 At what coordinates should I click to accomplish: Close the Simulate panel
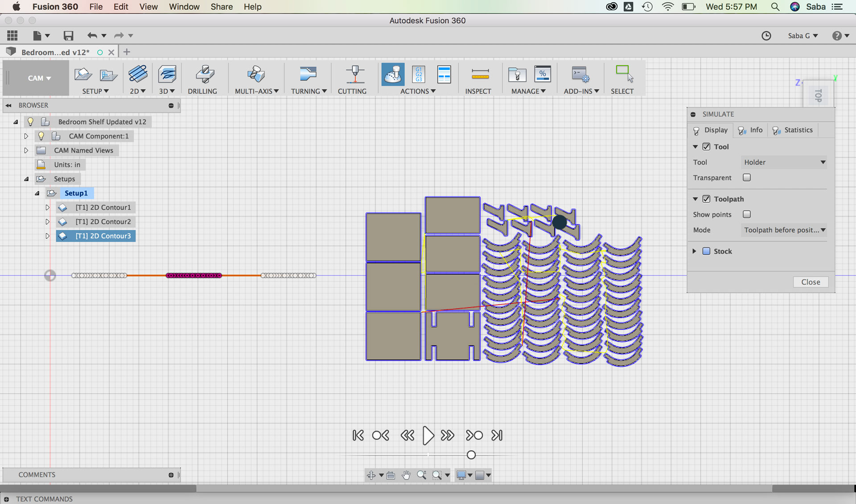tap(810, 282)
